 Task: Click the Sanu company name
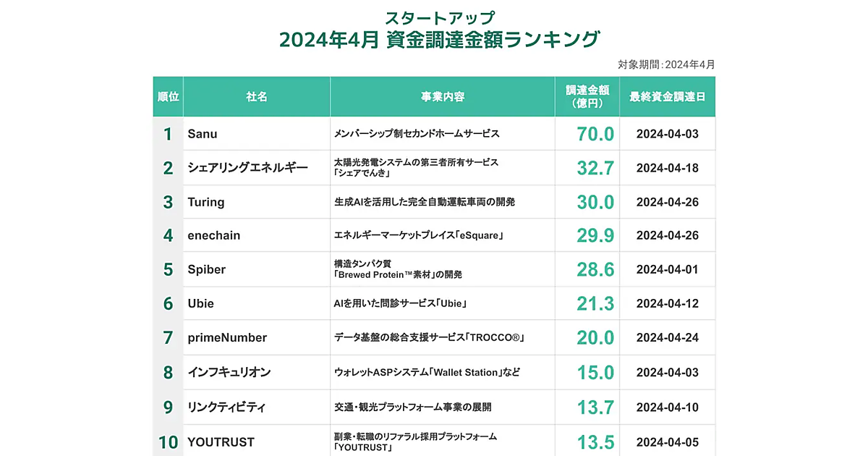click(x=203, y=134)
